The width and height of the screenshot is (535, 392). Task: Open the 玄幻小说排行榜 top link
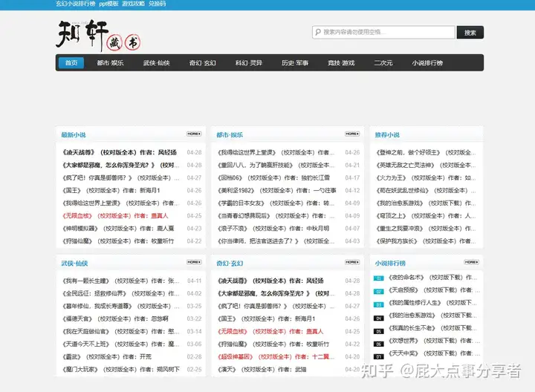pyautogui.click(x=76, y=4)
